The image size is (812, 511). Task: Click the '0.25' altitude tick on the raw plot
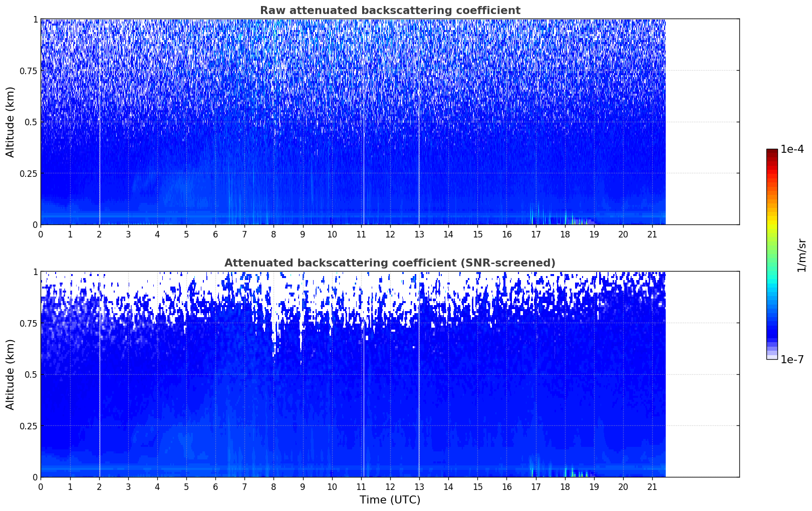point(29,173)
